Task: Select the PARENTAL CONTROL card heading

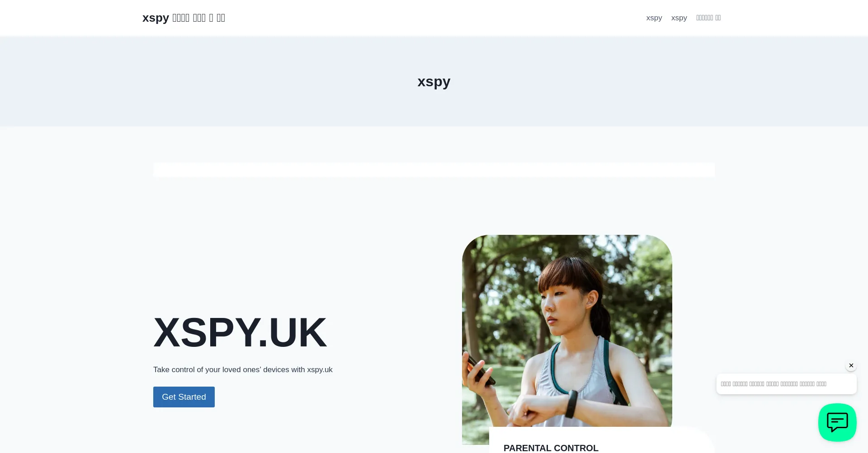Action: [x=551, y=448]
